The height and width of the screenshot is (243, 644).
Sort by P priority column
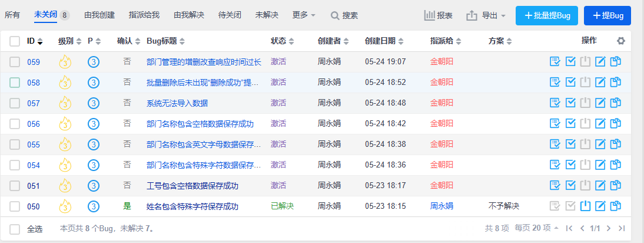point(94,41)
